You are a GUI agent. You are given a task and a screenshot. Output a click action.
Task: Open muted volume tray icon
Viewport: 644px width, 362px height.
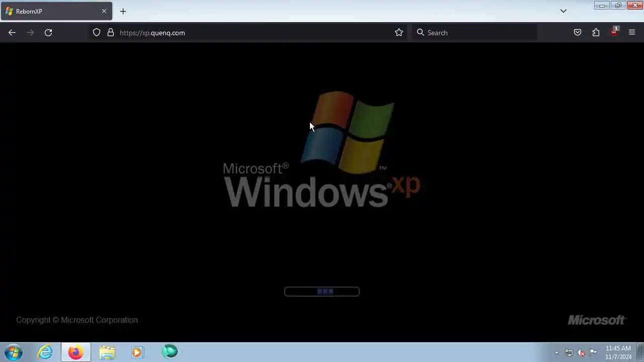coord(581,352)
